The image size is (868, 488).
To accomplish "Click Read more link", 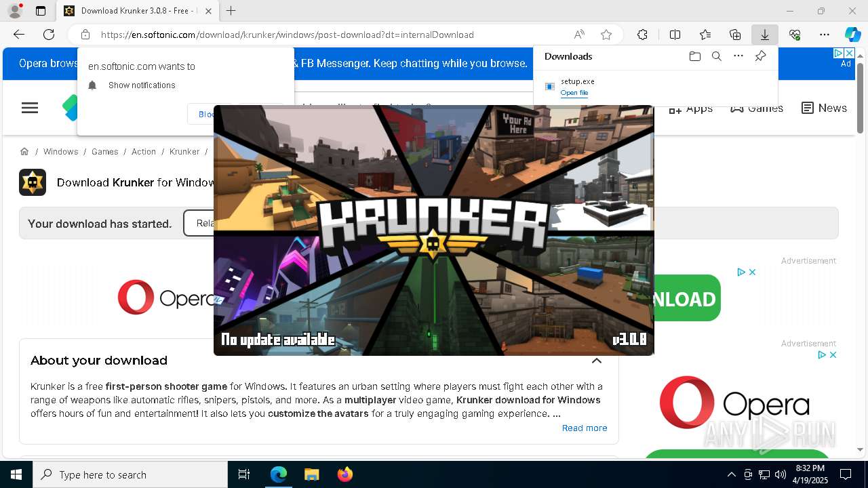I will click(x=585, y=428).
